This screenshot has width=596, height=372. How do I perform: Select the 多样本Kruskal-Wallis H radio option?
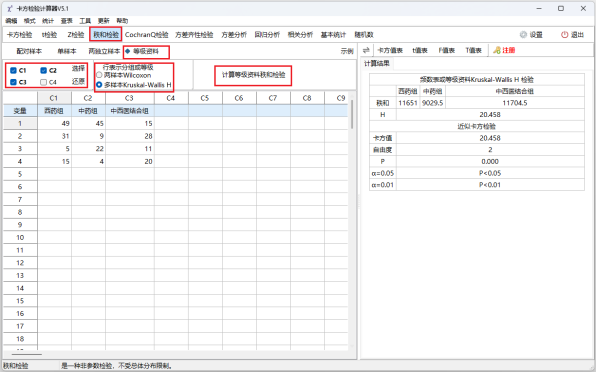pos(99,85)
